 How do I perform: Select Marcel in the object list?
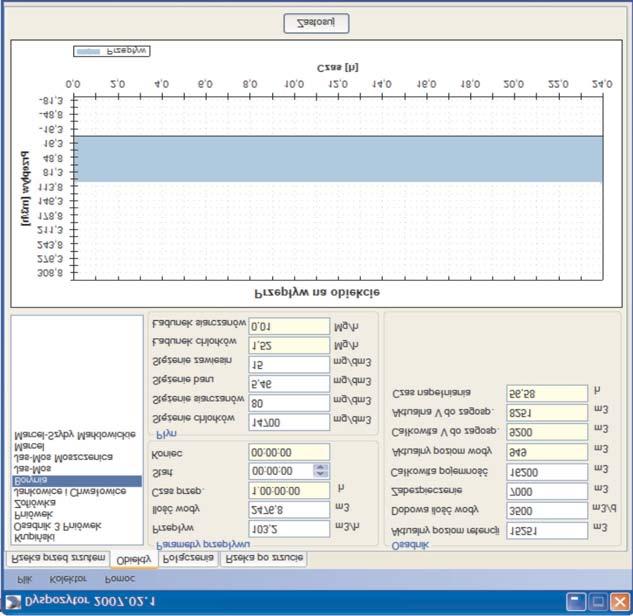point(29,446)
